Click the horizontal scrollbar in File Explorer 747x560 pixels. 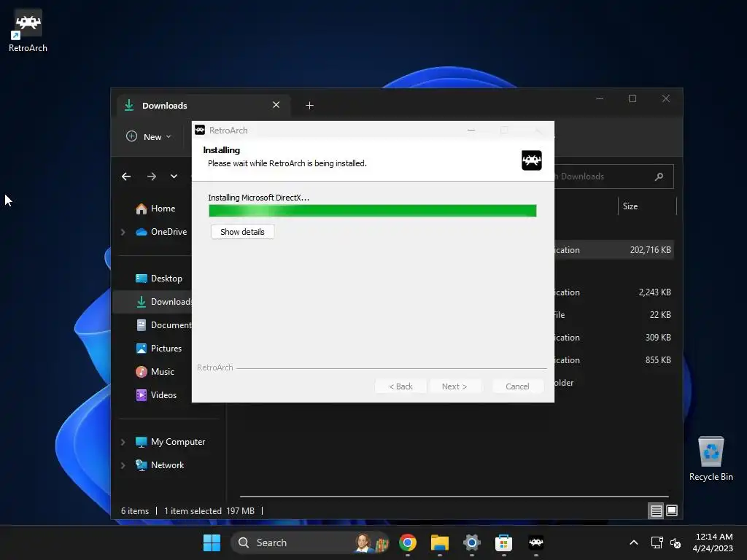pyautogui.click(x=454, y=496)
